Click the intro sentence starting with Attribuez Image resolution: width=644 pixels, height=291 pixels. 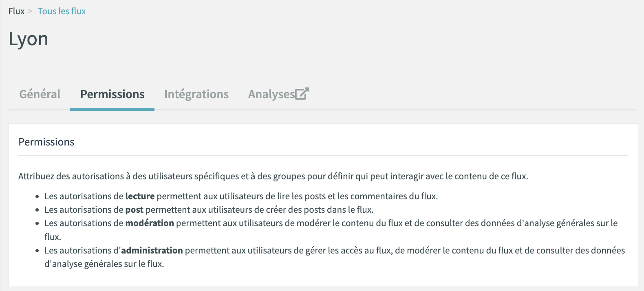pyautogui.click(x=273, y=176)
